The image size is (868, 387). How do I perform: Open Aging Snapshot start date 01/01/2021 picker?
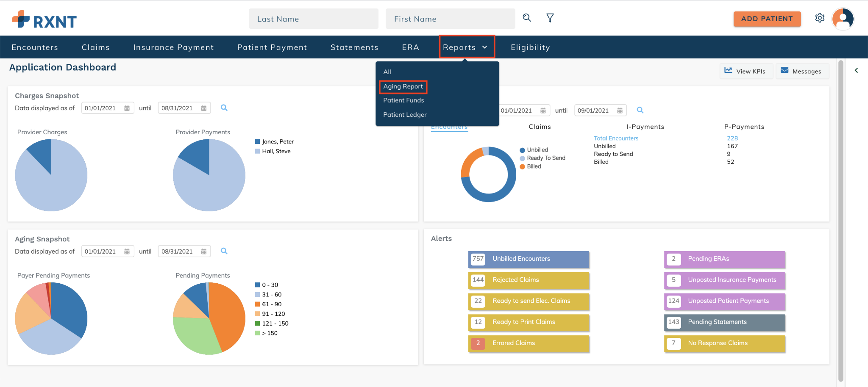click(108, 251)
